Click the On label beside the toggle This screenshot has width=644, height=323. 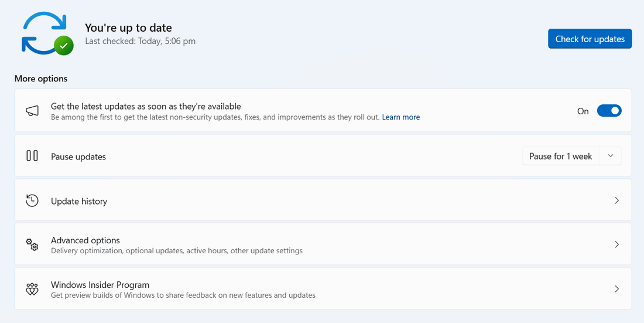point(583,111)
